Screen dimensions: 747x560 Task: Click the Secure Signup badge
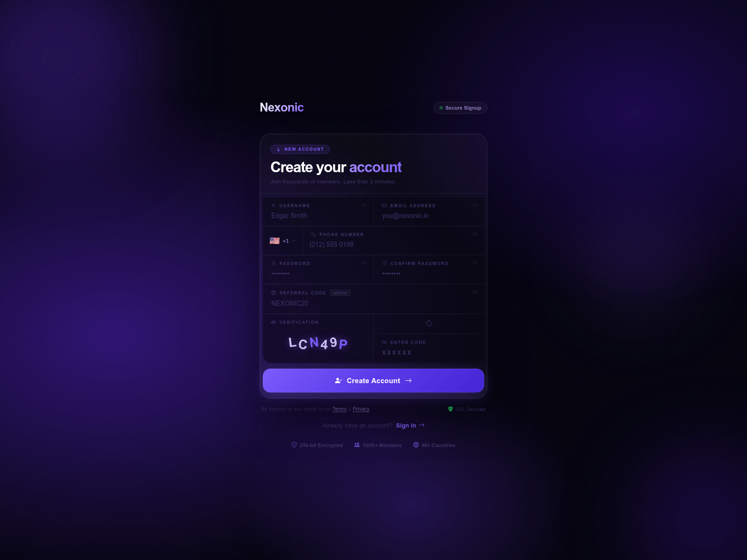click(x=460, y=108)
